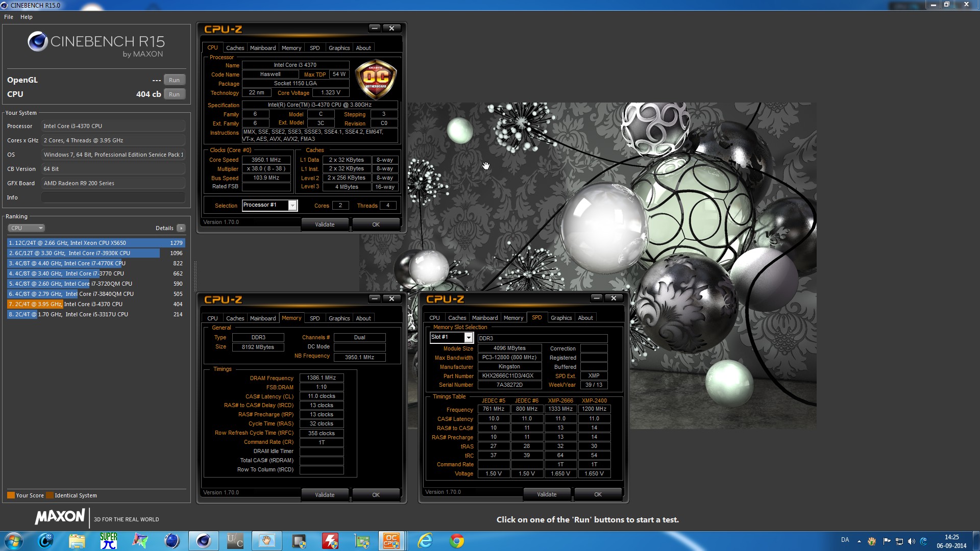The image size is (980, 551).
Task: Select ranking row Intel Core i7-4770K CPU
Action: pyautogui.click(x=96, y=263)
